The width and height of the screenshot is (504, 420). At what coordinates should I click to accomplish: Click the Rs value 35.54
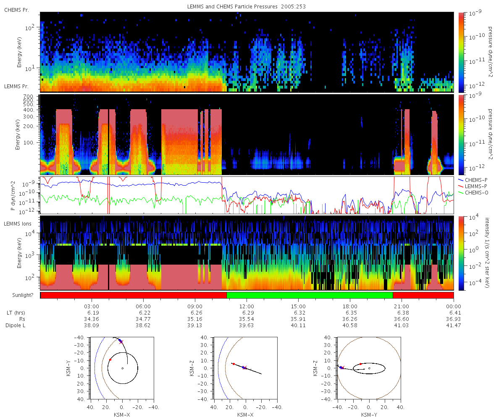[247, 319]
